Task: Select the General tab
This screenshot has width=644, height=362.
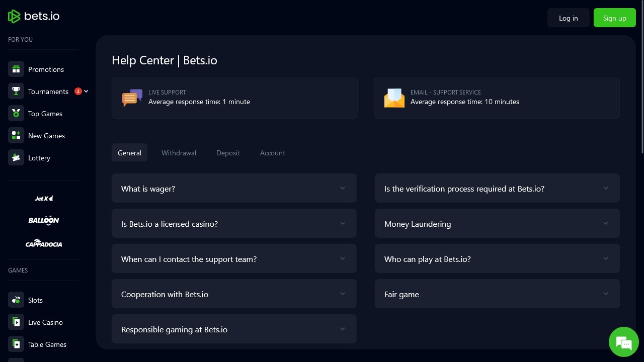Action: click(x=129, y=152)
